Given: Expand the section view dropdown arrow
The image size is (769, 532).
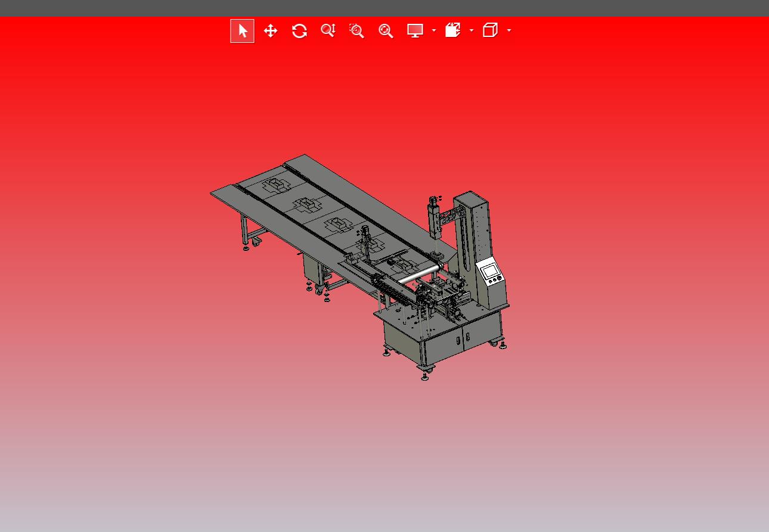Looking at the screenshot, I should pos(472,30).
